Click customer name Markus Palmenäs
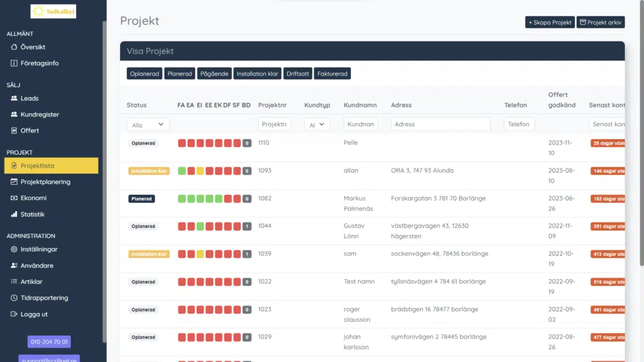 [x=358, y=203]
